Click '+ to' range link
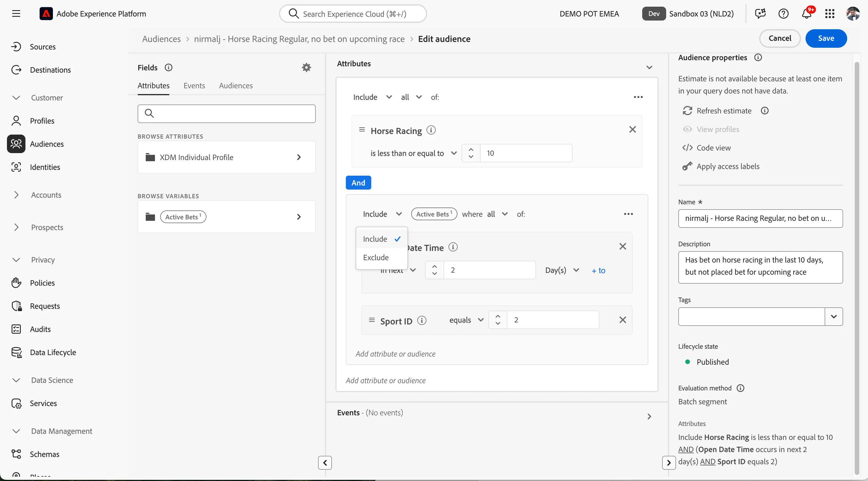The width and height of the screenshot is (868, 481). (x=599, y=271)
